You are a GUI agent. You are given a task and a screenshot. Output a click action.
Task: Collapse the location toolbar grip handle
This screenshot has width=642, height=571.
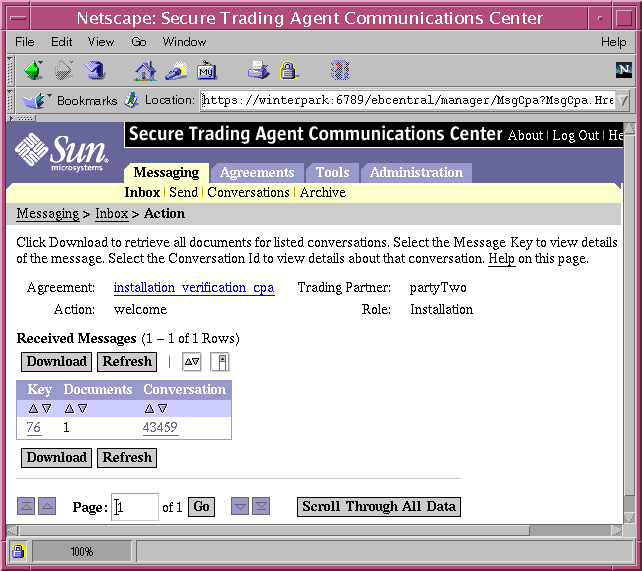click(x=11, y=100)
